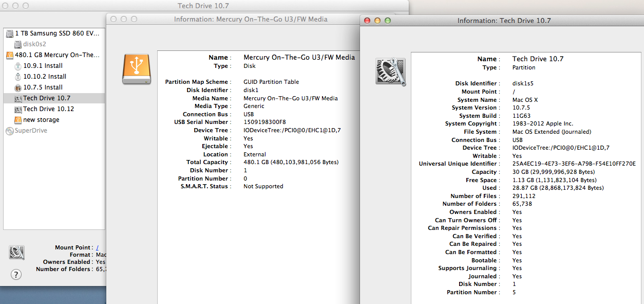644x304 pixels.
Task: Click the Media Type Generic value
Action: pos(255,106)
